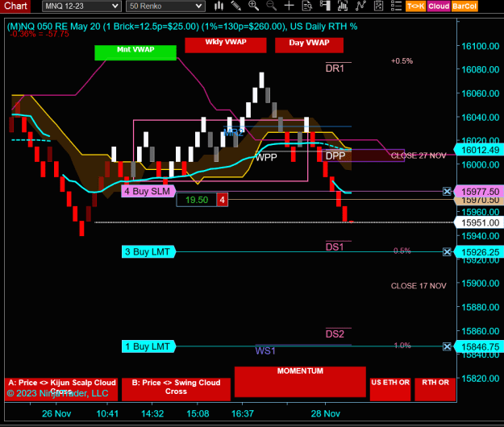Toggle the RTH OR button
Viewport: 504px width, 427px height.
coord(435,389)
